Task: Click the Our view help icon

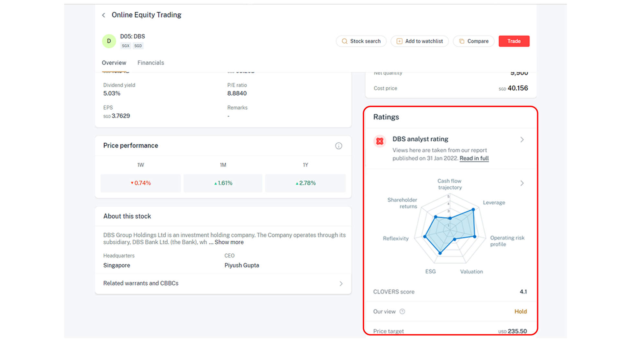Action: (x=402, y=312)
